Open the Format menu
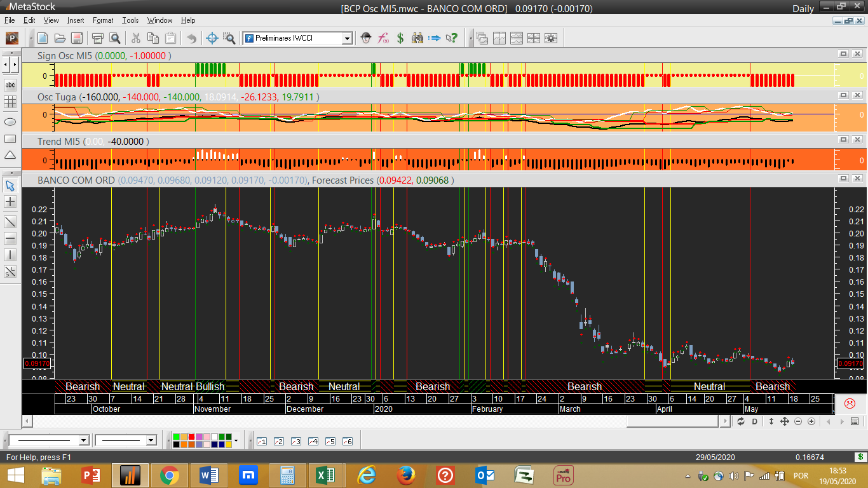 pyautogui.click(x=103, y=20)
